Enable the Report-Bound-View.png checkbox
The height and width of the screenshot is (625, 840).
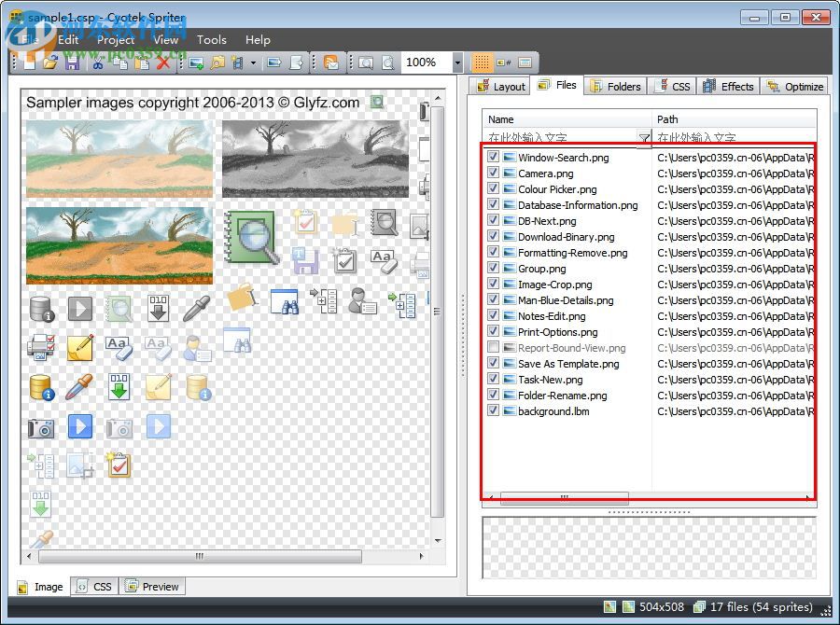tap(494, 348)
